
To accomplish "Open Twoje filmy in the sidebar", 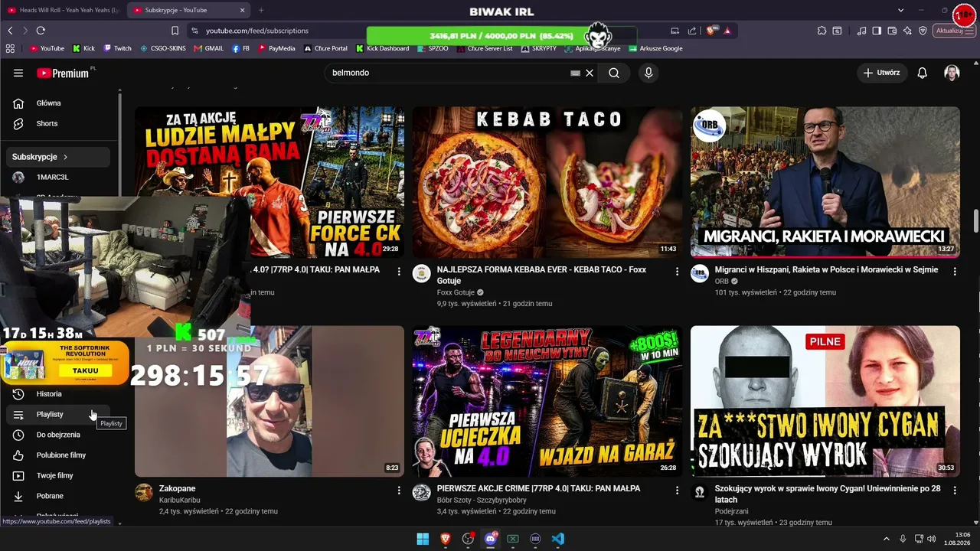I will tap(60, 475).
